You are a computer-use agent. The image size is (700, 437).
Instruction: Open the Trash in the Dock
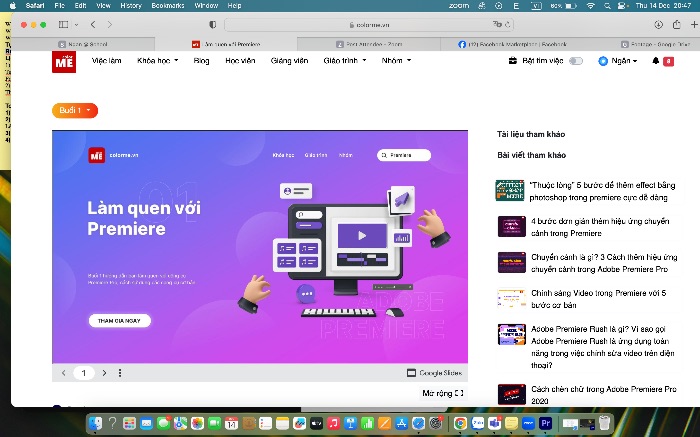(x=604, y=422)
